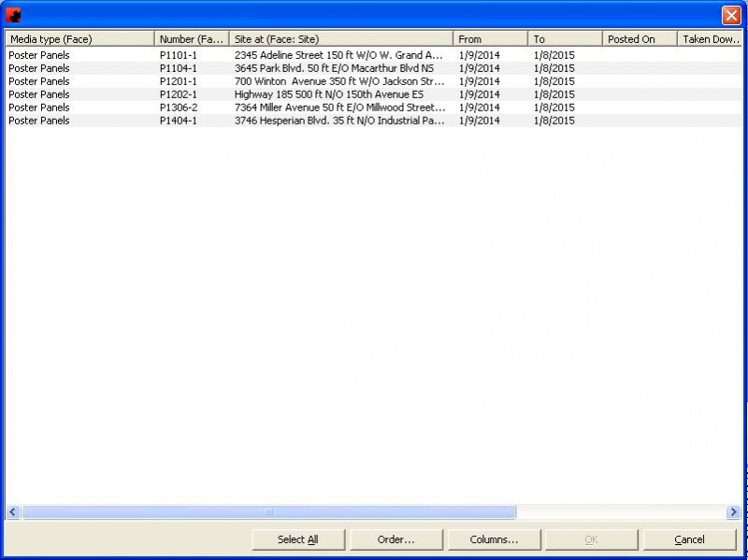This screenshot has height=560, width=748.
Task: Click the horizontal scrollbar right arrow
Action: 734,512
